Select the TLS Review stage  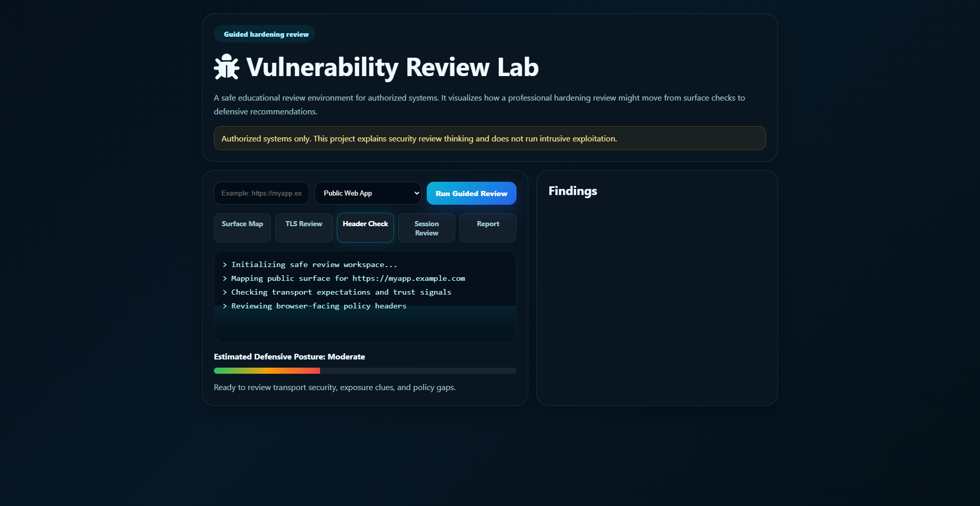tap(303, 228)
